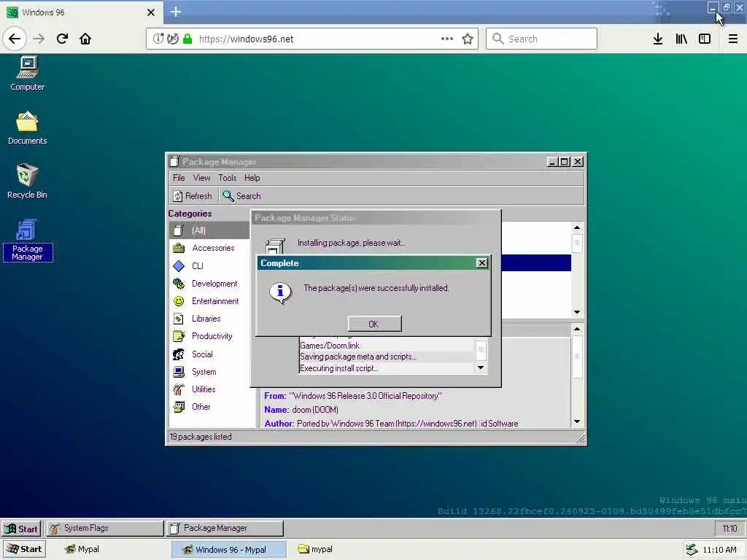Select the Recycle Bin desktop icon
Screen dimensions: 747x560
click(x=27, y=182)
